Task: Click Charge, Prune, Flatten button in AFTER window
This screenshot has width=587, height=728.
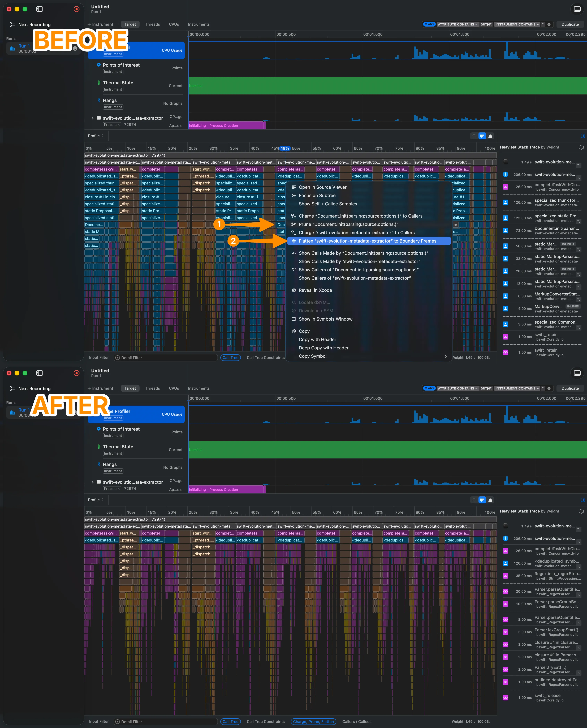Action: 313,722
